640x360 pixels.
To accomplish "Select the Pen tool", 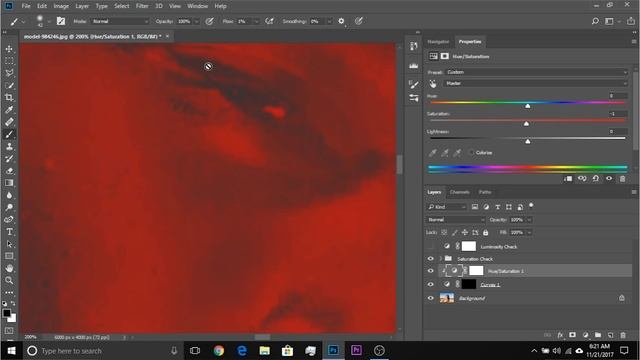I will 9,220.
